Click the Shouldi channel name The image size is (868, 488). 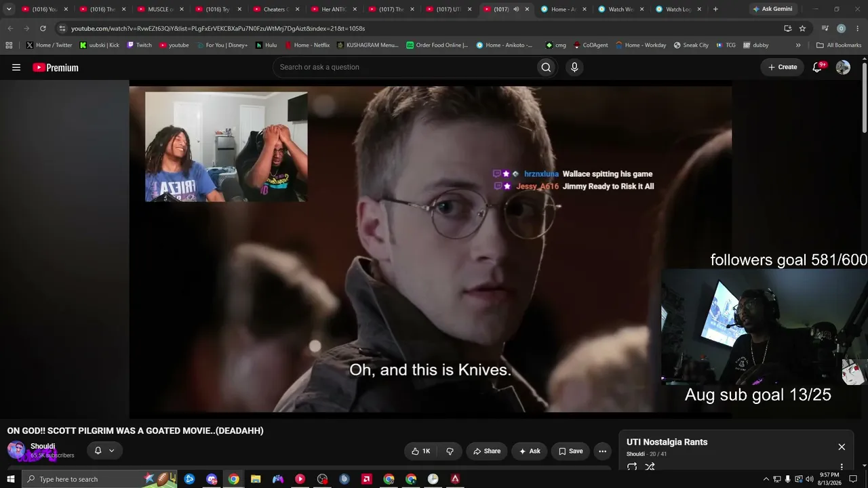(x=43, y=446)
